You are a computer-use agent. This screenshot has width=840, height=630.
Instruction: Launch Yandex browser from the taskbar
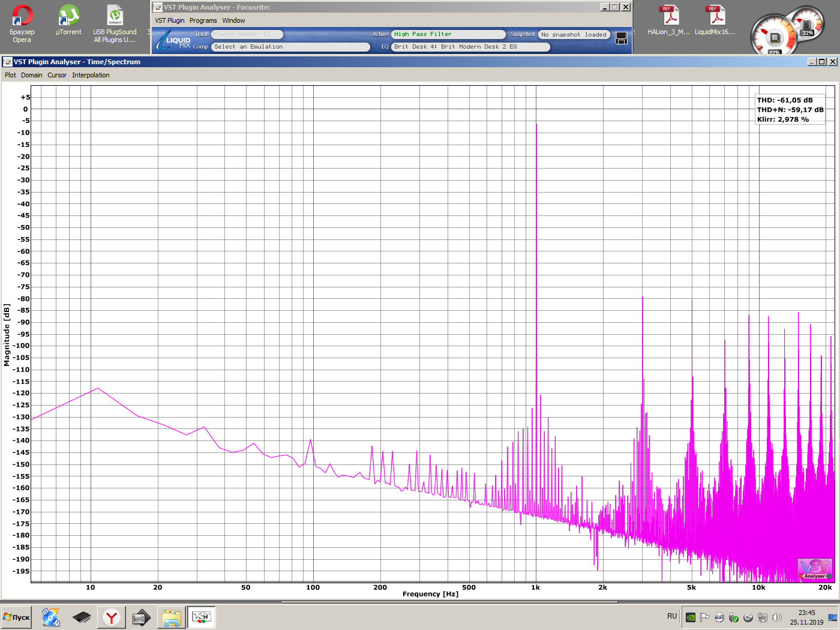[112, 617]
